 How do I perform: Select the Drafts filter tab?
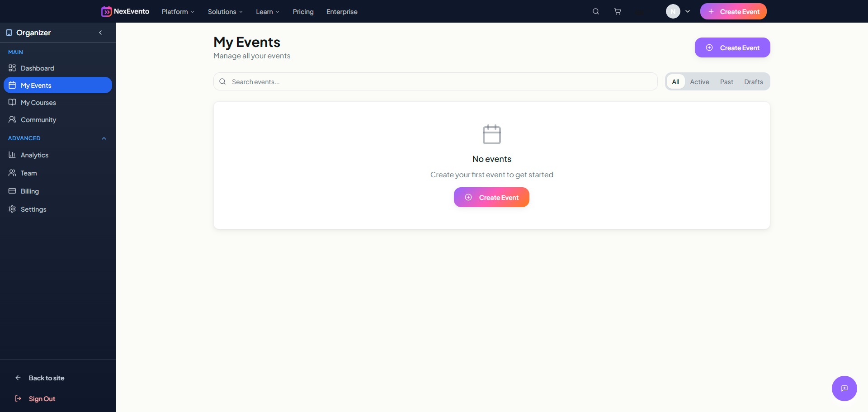click(x=753, y=81)
